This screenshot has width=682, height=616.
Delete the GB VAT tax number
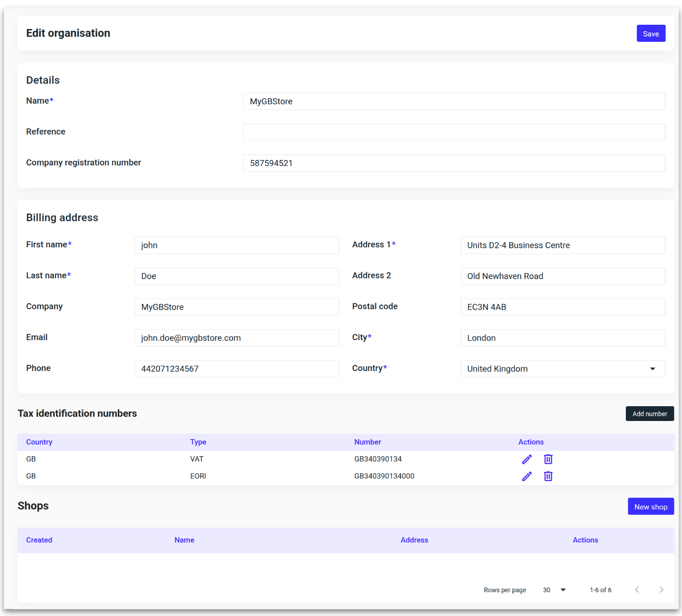tap(548, 459)
